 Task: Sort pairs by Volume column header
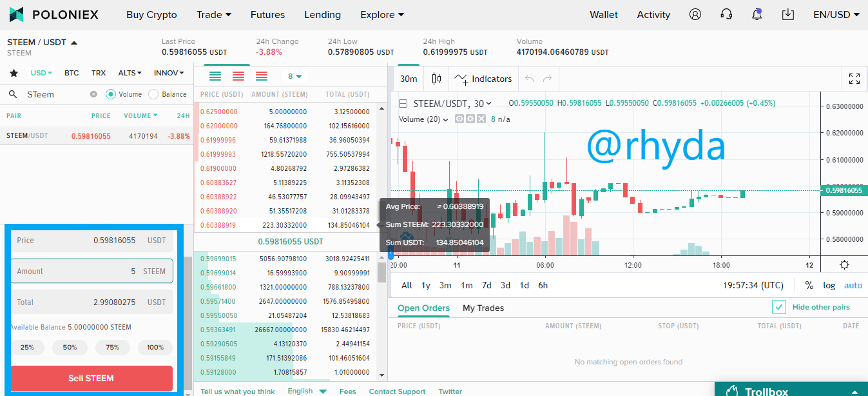(141, 116)
